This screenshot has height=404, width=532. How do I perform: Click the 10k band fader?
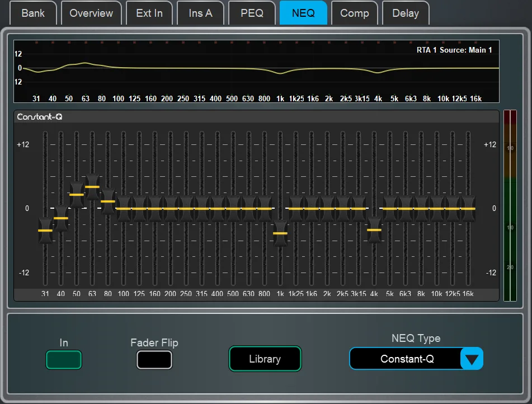(x=437, y=209)
